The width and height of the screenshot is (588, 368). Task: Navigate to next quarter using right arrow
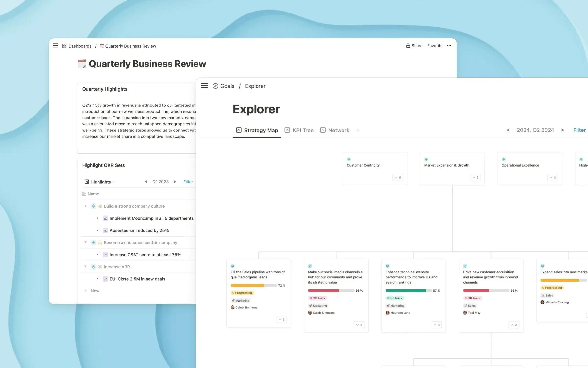563,130
